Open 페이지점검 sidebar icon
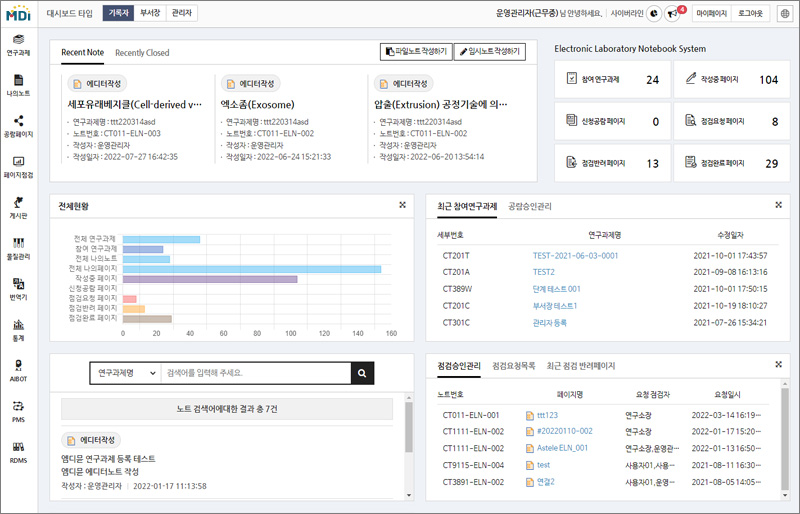The image size is (800, 514). [18, 166]
